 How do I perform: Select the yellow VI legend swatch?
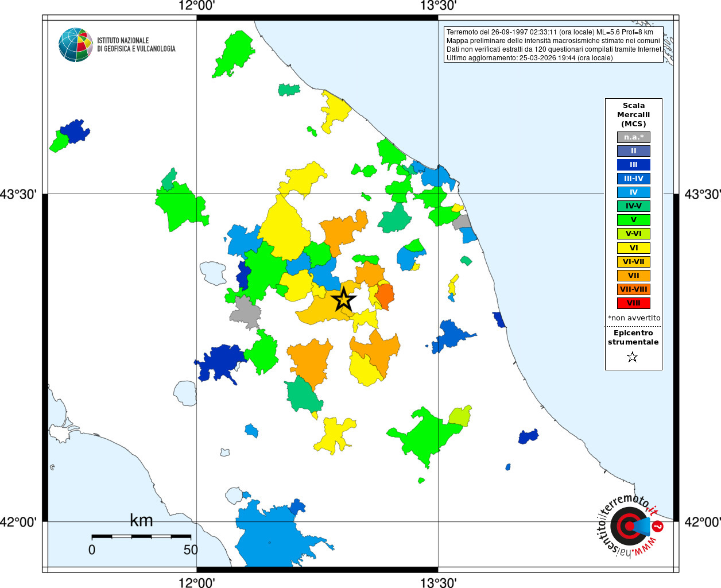pyautogui.click(x=634, y=248)
